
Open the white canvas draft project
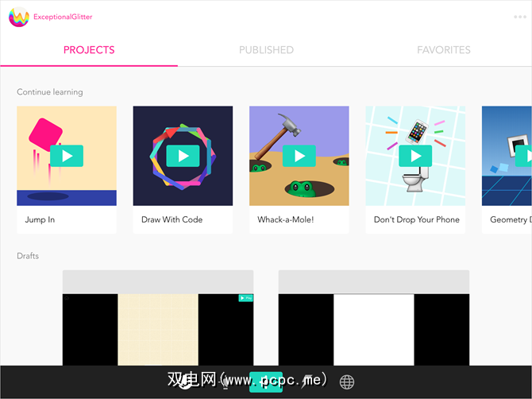[374, 318]
